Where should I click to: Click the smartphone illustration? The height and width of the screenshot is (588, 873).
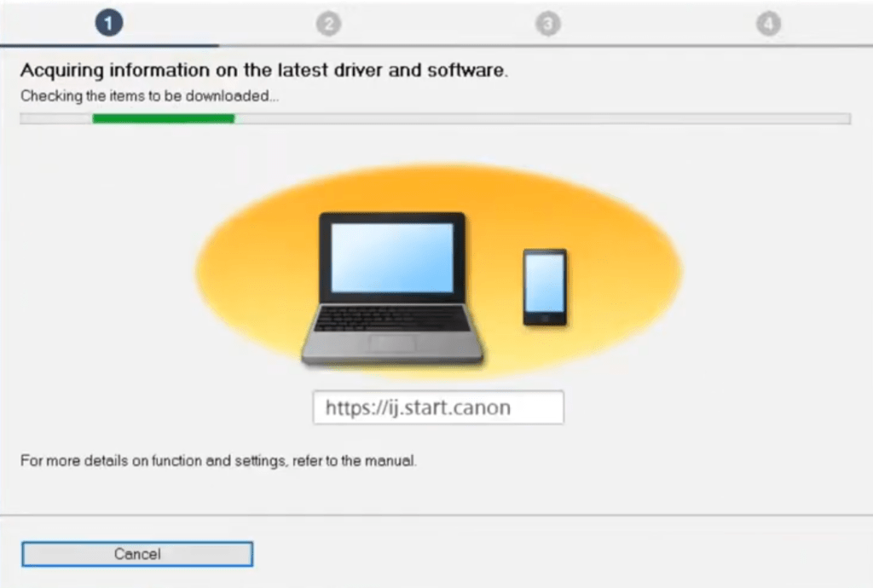pyautogui.click(x=545, y=287)
